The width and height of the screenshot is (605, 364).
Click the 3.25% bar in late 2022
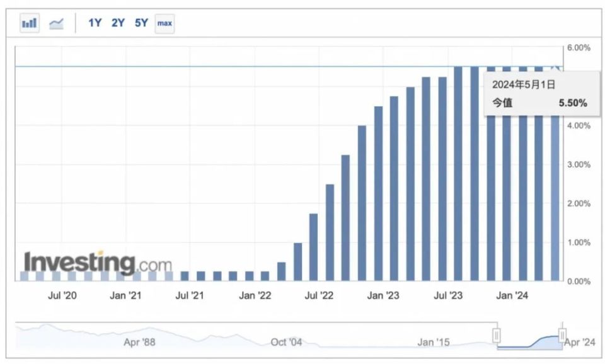346,218
